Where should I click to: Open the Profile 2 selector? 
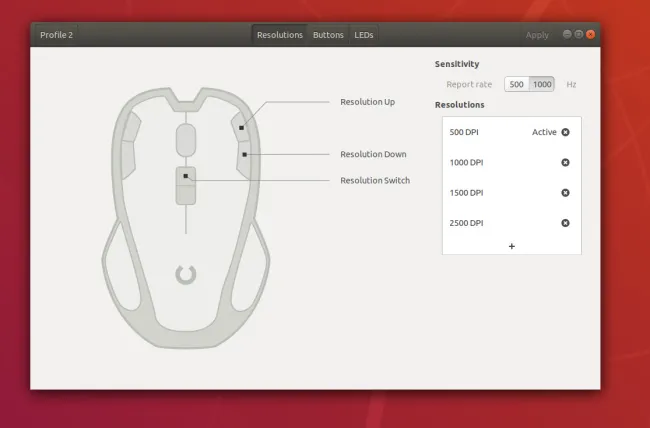[56, 35]
